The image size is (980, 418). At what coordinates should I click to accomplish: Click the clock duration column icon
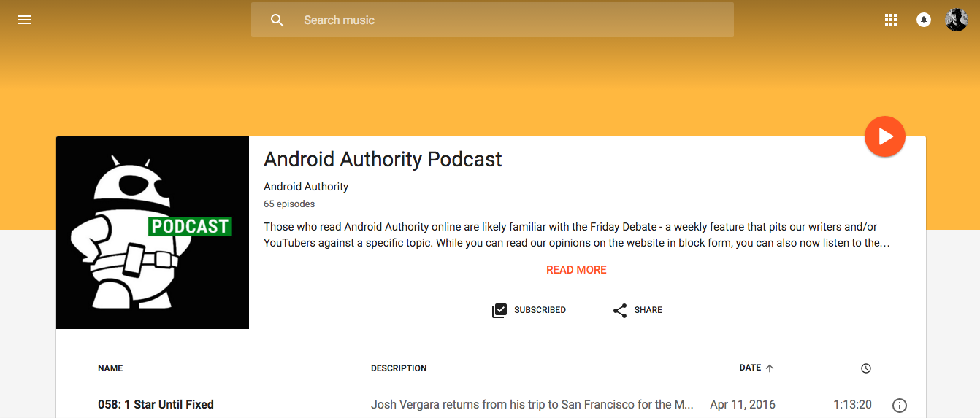pyautogui.click(x=866, y=368)
